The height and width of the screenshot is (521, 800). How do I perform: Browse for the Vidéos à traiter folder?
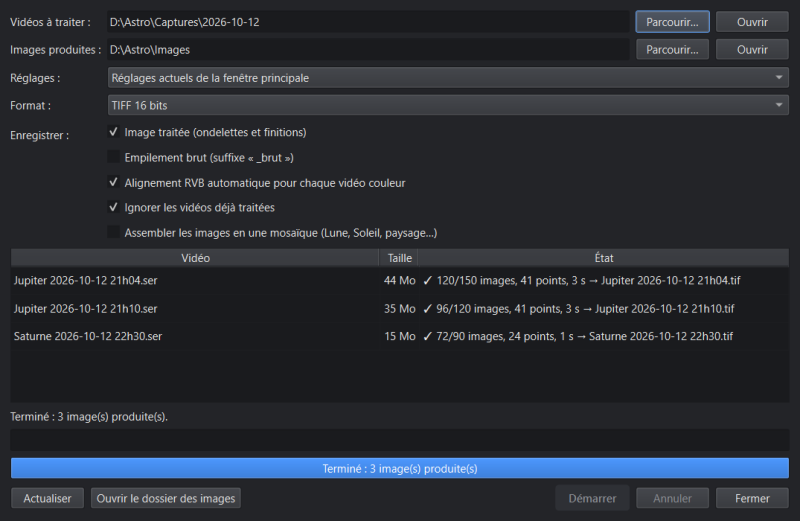click(672, 22)
